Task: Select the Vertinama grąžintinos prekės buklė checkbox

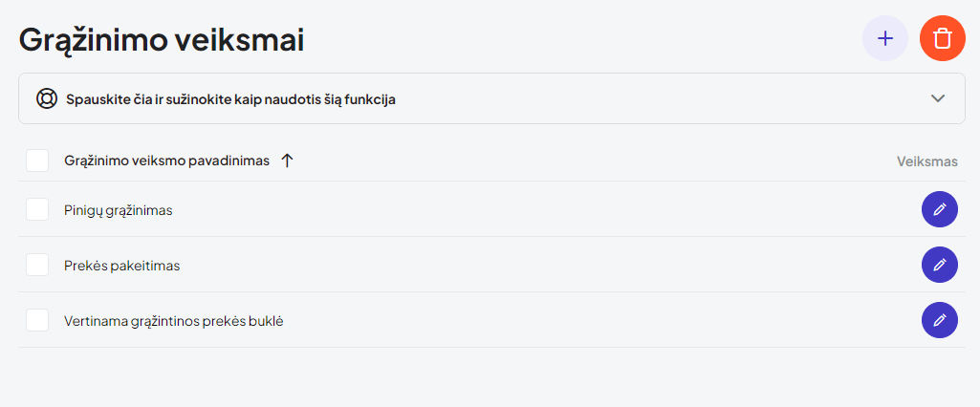Action: [x=37, y=320]
